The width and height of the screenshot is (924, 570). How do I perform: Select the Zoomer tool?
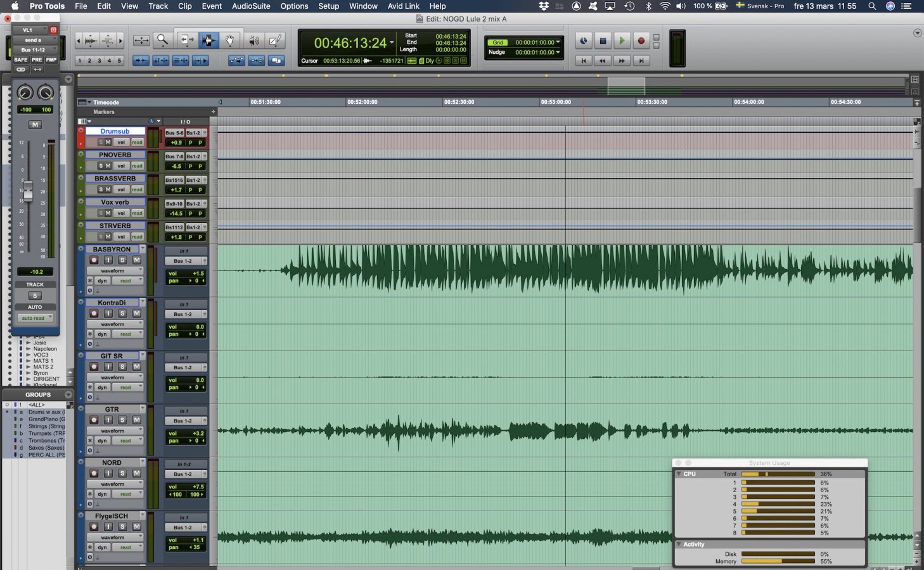click(x=162, y=40)
